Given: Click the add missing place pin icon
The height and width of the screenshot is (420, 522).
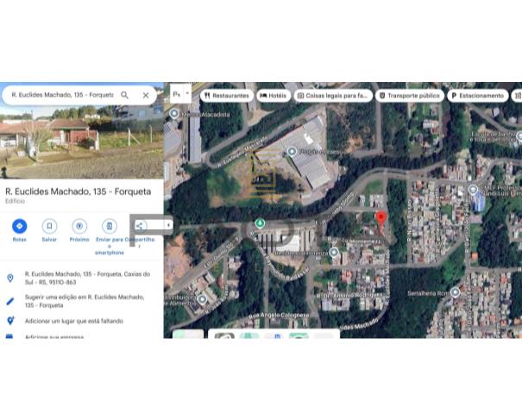Looking at the screenshot, I should point(10,321).
